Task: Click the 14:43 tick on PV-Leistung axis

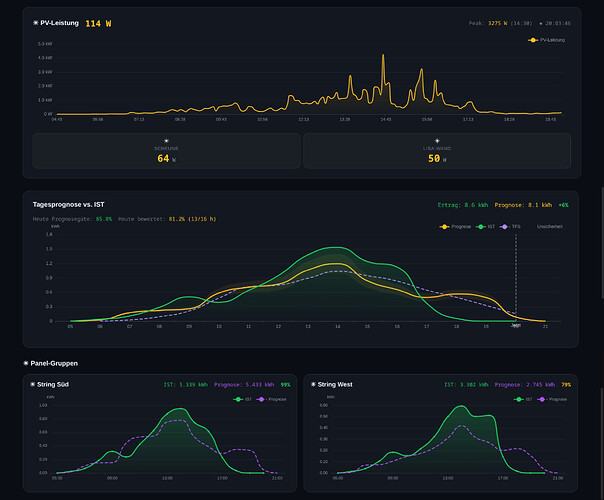Action: click(x=386, y=119)
